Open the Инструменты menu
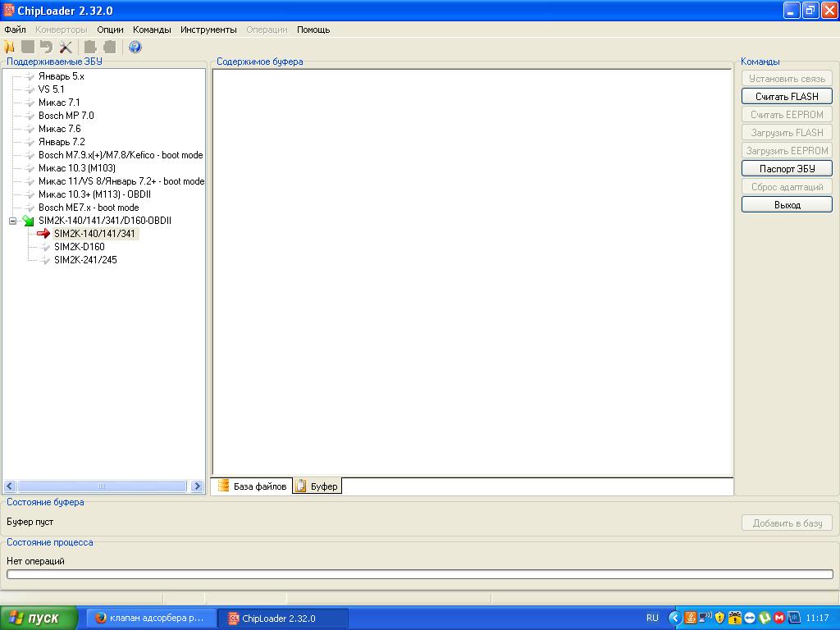Screen dimensions: 840x630 pos(208,30)
